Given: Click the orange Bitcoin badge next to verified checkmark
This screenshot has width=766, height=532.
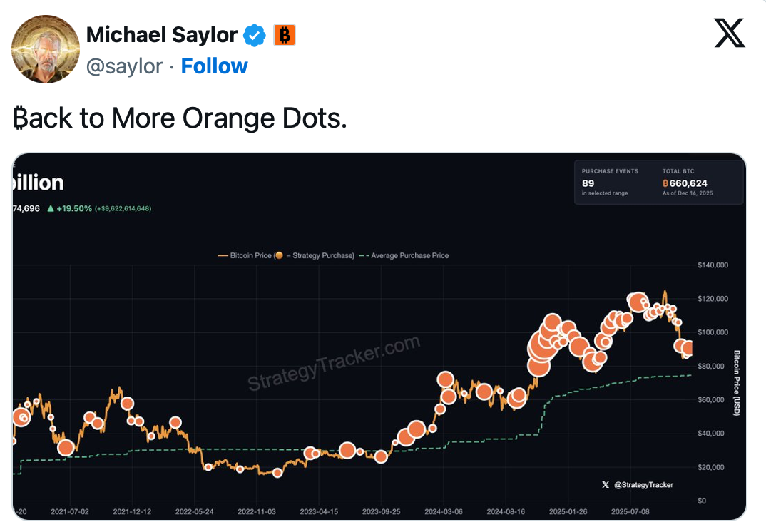Looking at the screenshot, I should 285,34.
